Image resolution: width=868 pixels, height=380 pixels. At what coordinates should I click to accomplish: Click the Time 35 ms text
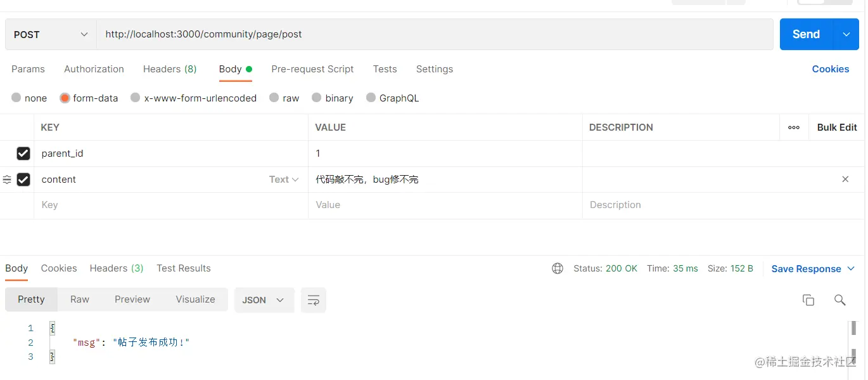[x=672, y=268]
